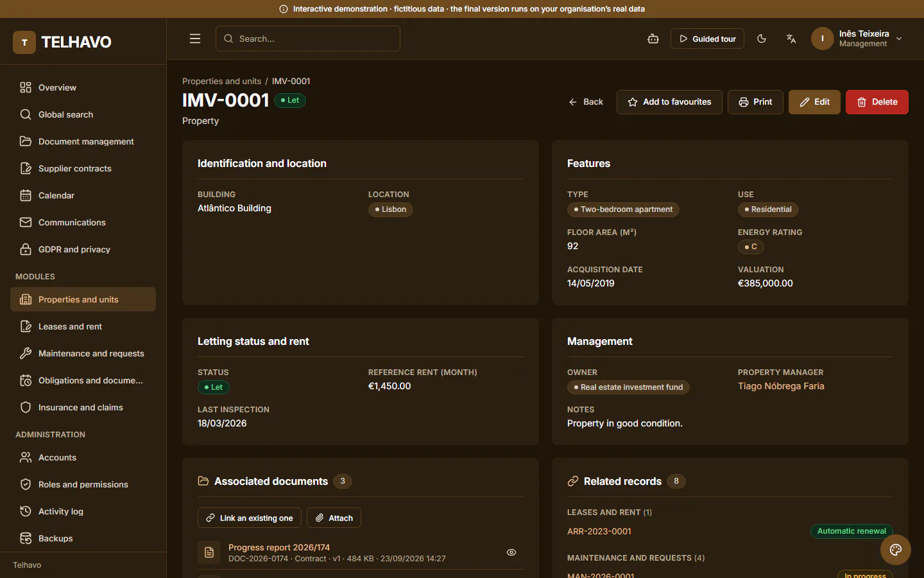Open property manager Tiago Nóbrega Faria

(781, 386)
